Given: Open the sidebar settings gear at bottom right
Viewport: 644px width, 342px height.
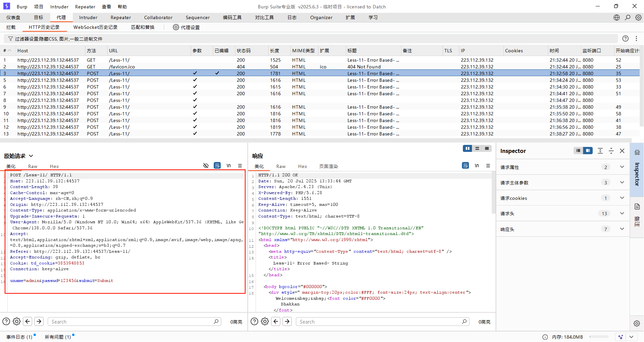Looking at the screenshot, I should tap(637, 324).
